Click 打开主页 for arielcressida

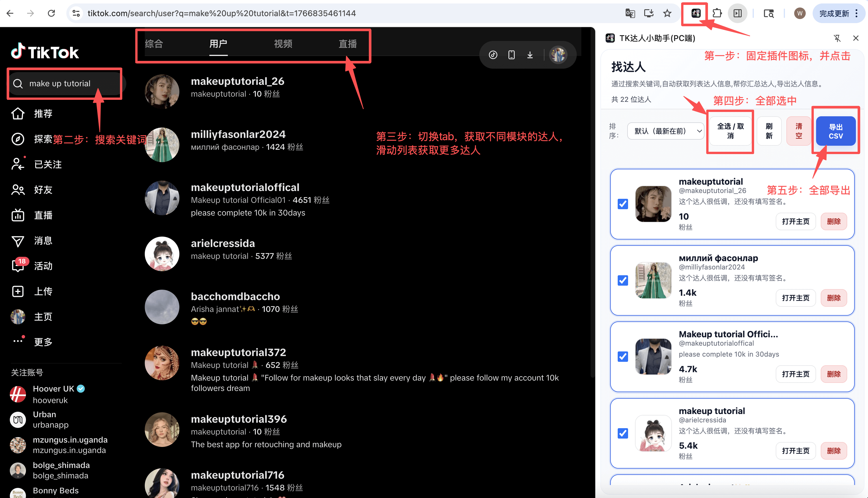click(x=796, y=450)
